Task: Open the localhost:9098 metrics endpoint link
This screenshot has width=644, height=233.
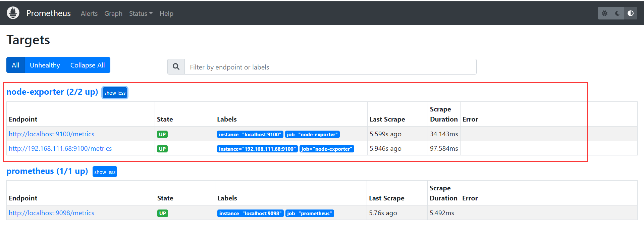Action: coord(52,213)
